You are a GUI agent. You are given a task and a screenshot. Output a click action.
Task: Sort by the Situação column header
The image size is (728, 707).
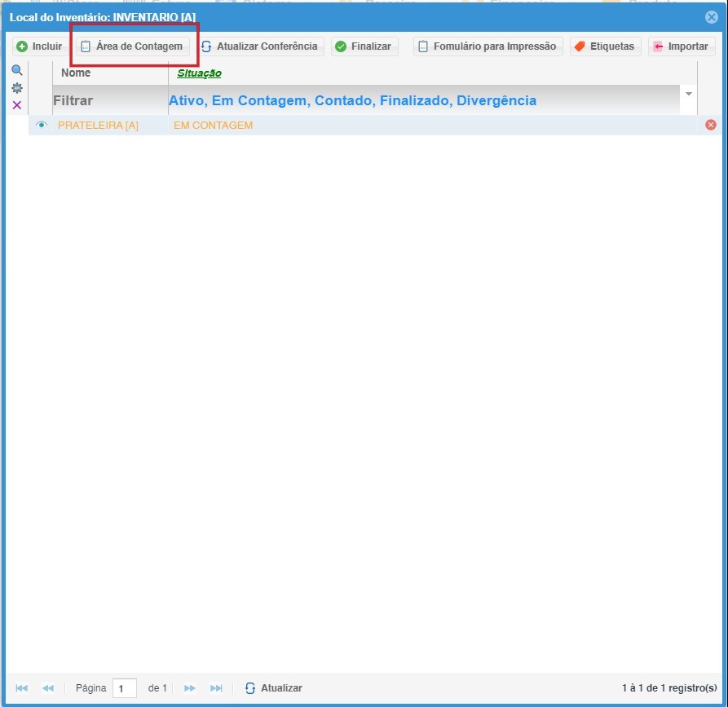(200, 73)
